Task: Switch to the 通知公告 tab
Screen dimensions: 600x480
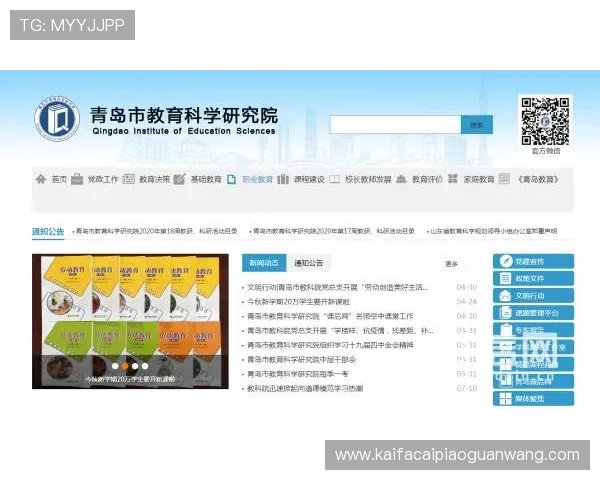Action: tap(308, 263)
